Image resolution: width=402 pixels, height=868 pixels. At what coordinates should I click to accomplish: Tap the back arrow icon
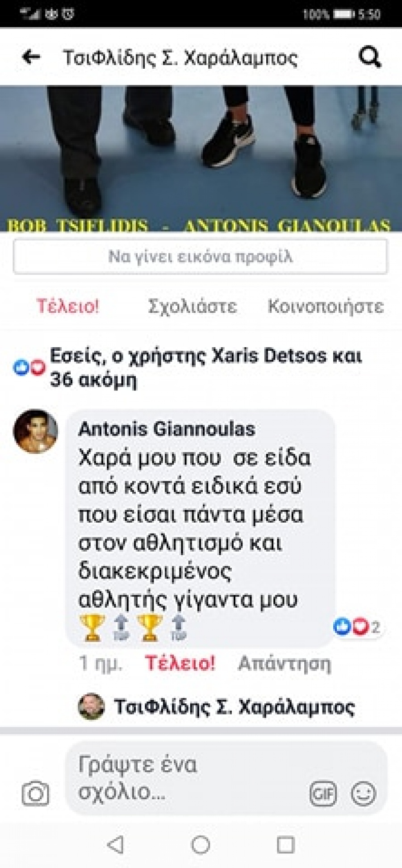[31, 57]
